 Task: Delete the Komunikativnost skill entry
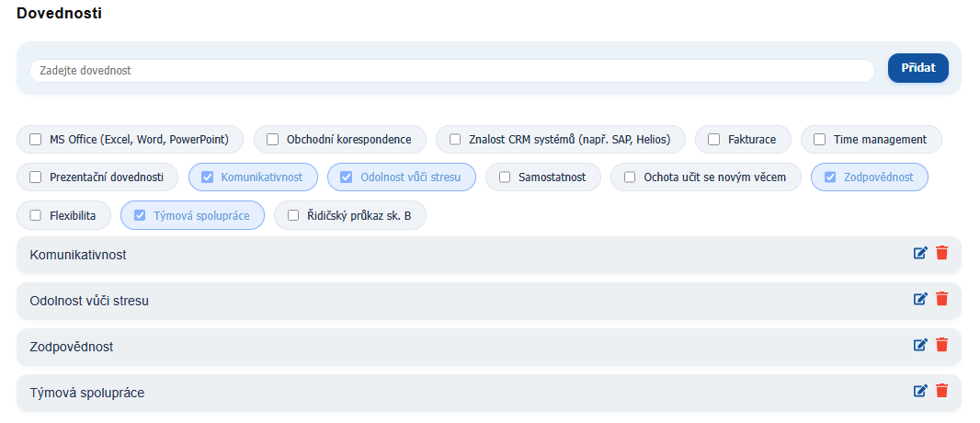coord(941,254)
